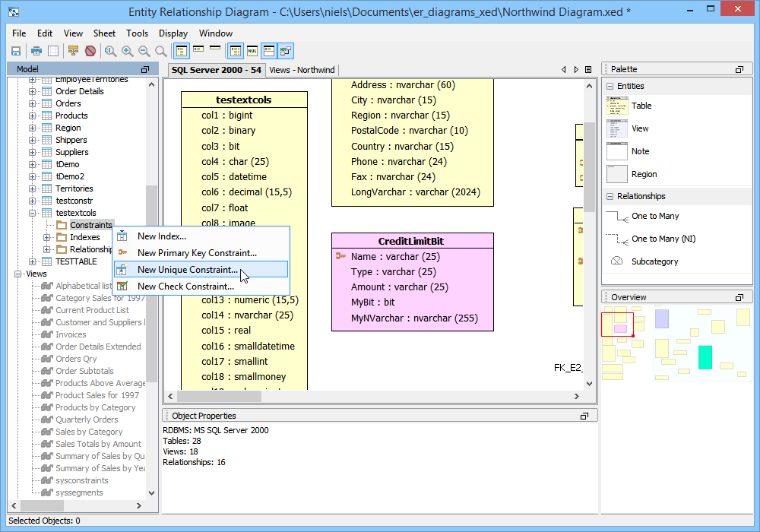Collapse the testextcols tree node
760x532 pixels.
[x=33, y=213]
